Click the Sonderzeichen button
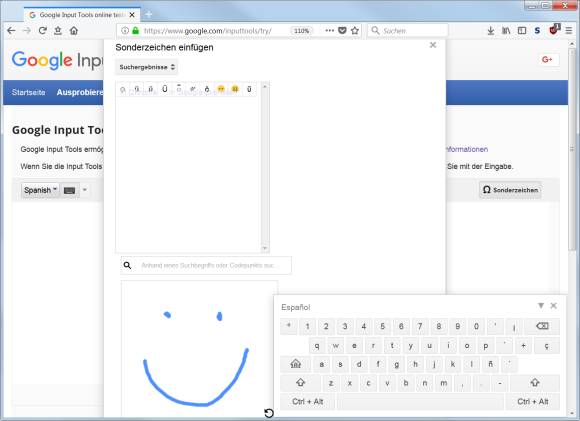580x421 pixels. click(x=510, y=190)
